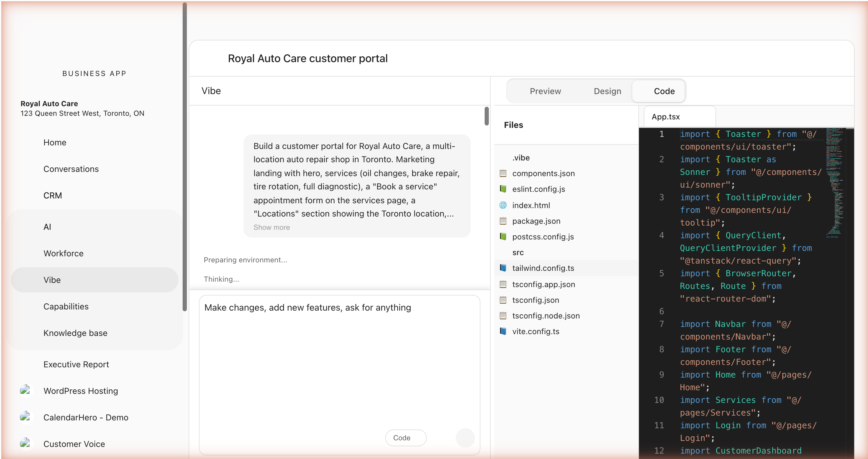Open eslint.config.js file
868x459 pixels.
[539, 189]
